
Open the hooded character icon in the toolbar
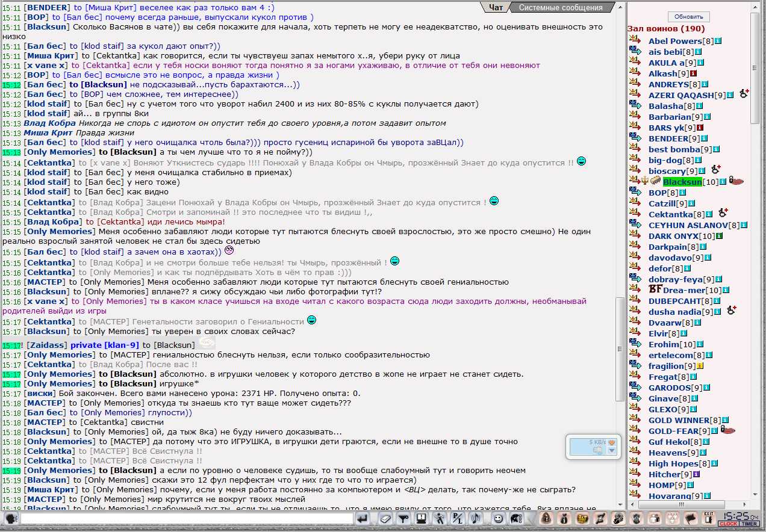tap(546, 519)
